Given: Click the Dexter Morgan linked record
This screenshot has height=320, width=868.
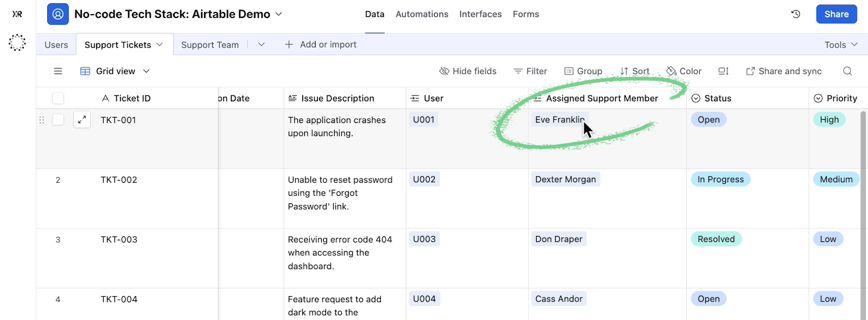Looking at the screenshot, I should click(x=566, y=180).
